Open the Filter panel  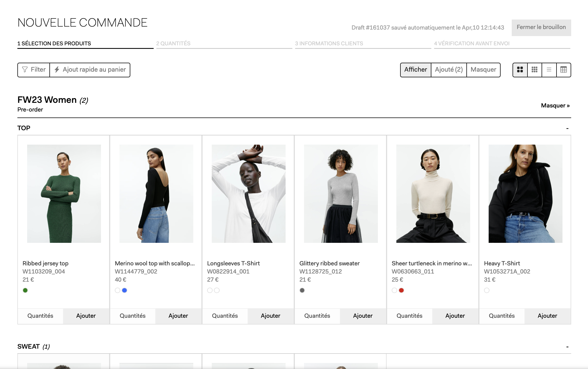click(x=34, y=70)
